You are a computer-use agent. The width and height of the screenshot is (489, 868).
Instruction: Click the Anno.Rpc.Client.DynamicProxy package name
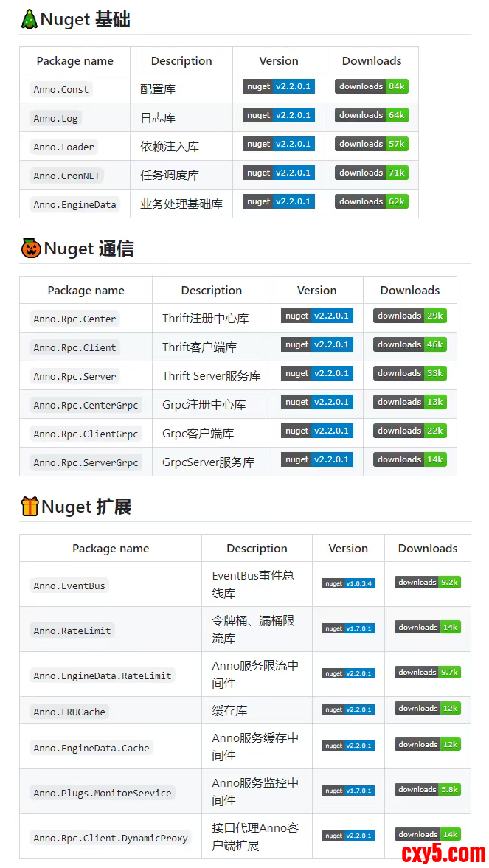coord(111,838)
